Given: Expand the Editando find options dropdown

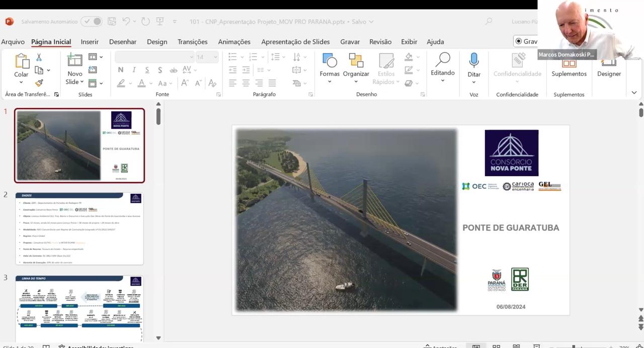Looking at the screenshot, I should 442,81.
